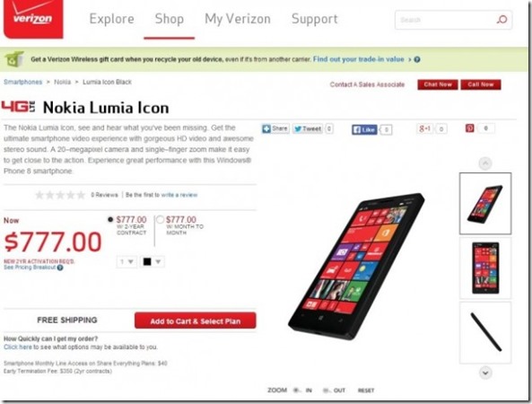Select the side-profile phone thumbnail
Viewport: 532px width, 404px height.
485,333
